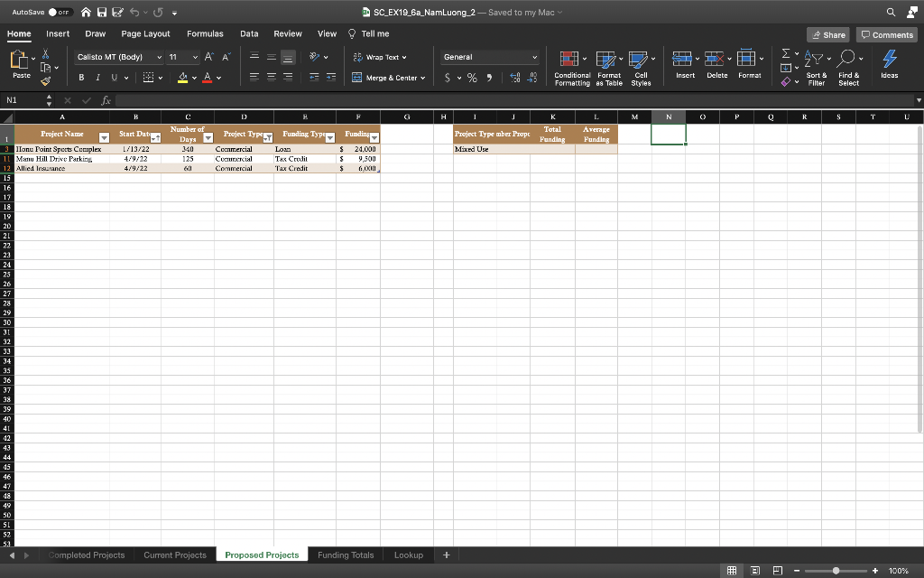Toggle italic formatting

[x=100, y=78]
